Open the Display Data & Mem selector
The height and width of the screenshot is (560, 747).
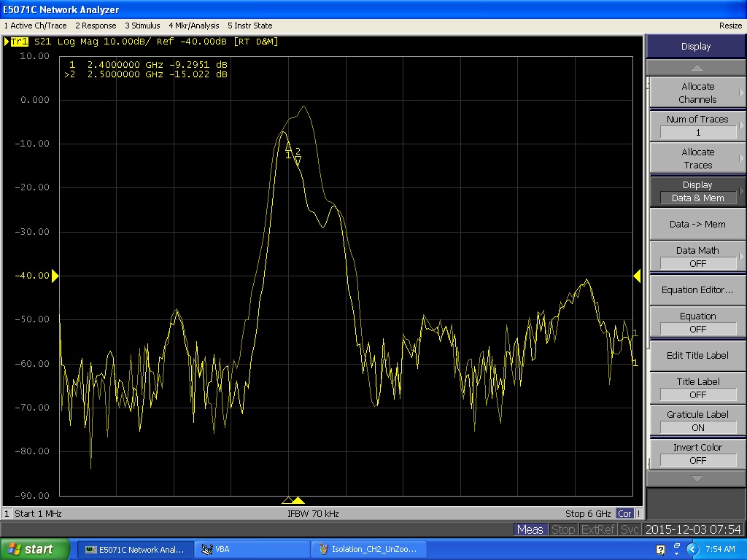[697, 192]
